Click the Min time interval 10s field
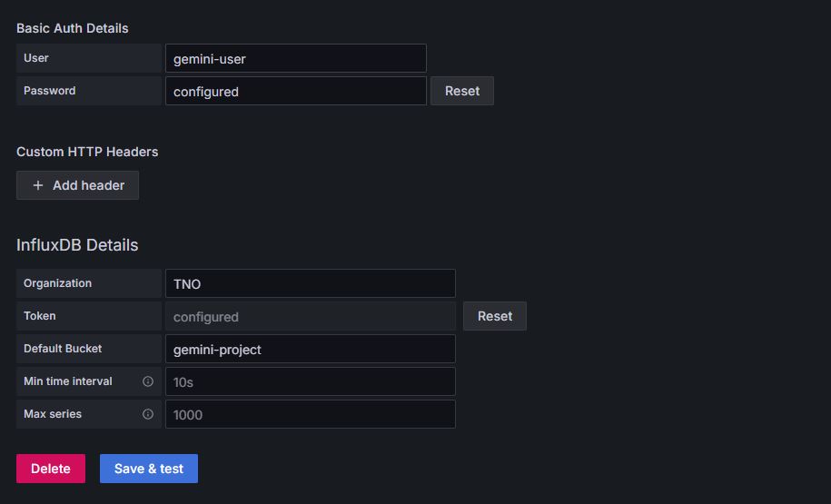Viewport: 831px width, 504px height. point(310,381)
